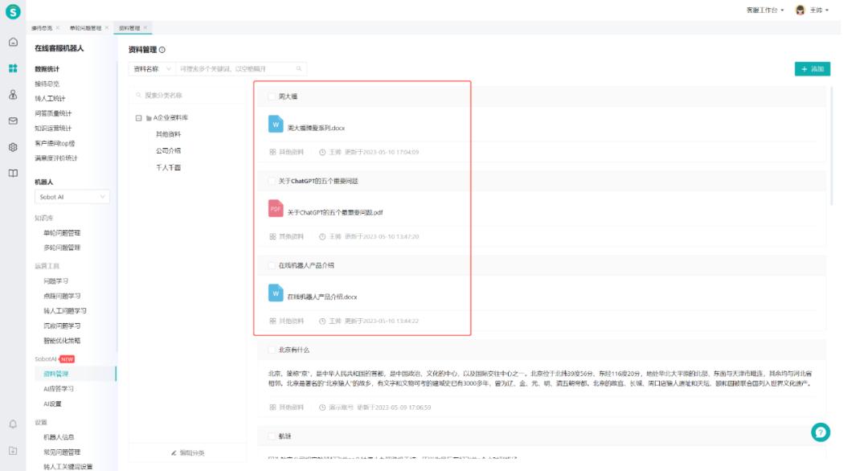Click the 搜索分类名称 search field
868x471 pixels.
[x=187, y=95]
